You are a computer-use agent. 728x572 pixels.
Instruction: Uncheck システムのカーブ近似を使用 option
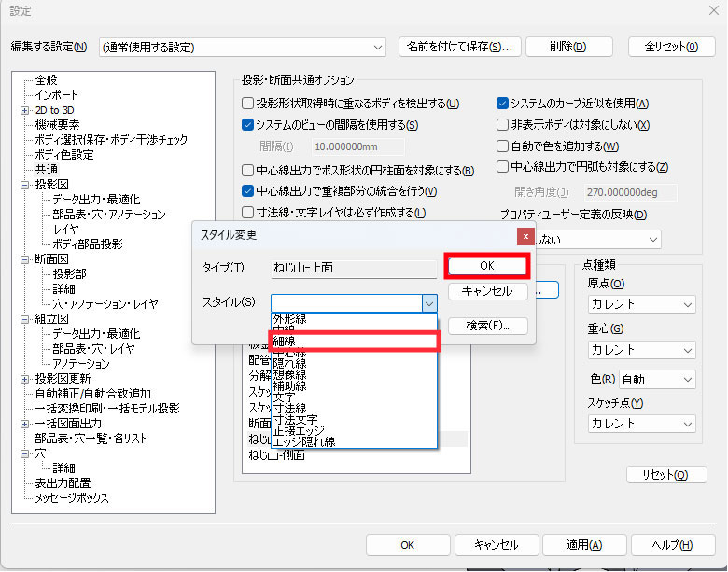pyautogui.click(x=503, y=104)
